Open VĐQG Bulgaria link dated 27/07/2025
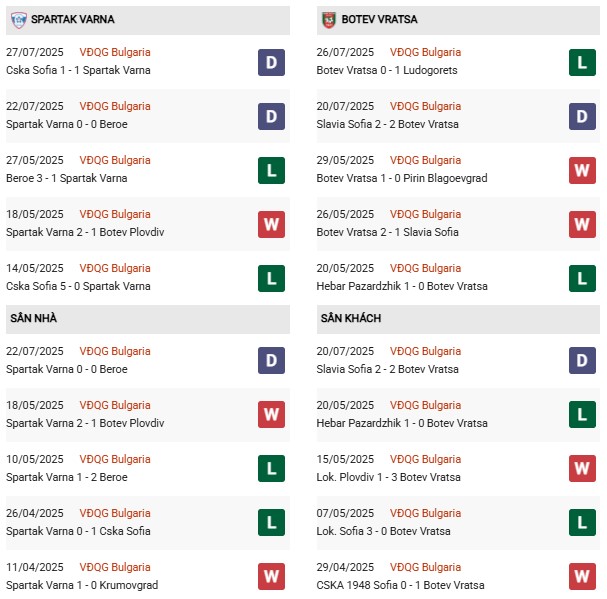607x599 pixels. [x=117, y=52]
